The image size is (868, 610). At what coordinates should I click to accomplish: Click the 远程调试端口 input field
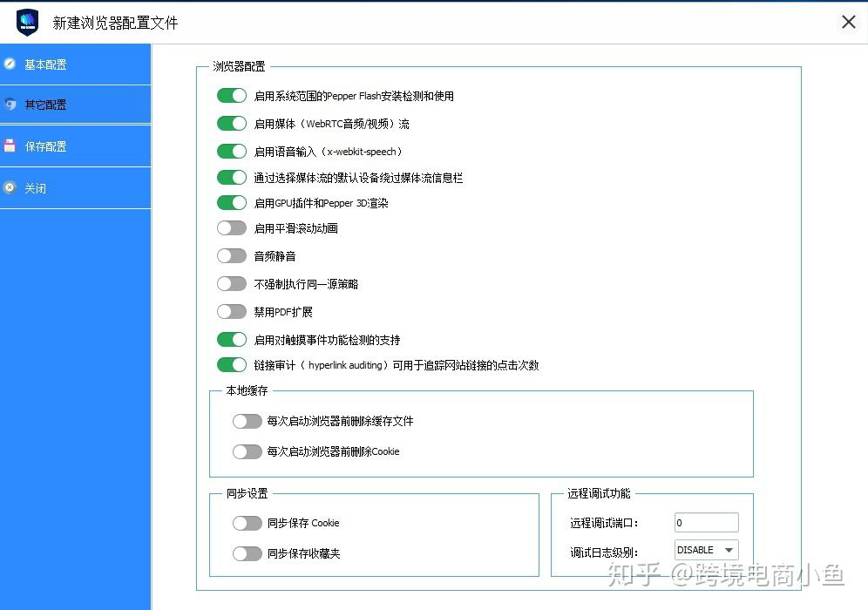(x=704, y=521)
